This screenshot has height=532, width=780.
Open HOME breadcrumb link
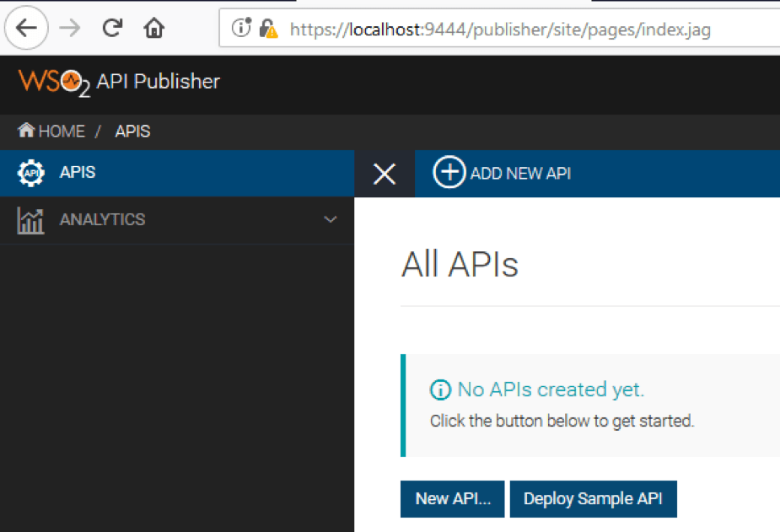pos(62,132)
